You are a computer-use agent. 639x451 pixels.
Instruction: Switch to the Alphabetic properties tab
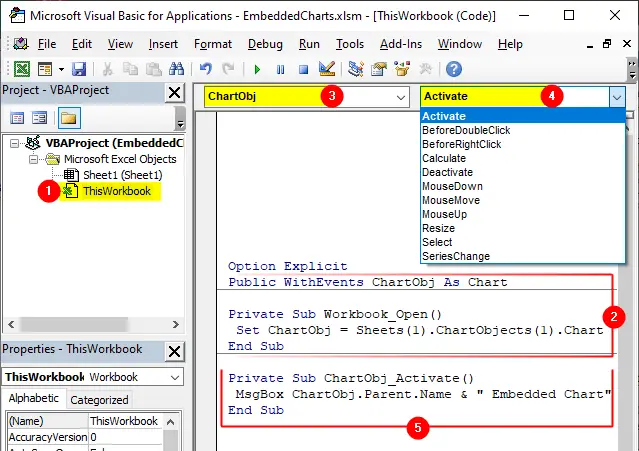point(34,398)
